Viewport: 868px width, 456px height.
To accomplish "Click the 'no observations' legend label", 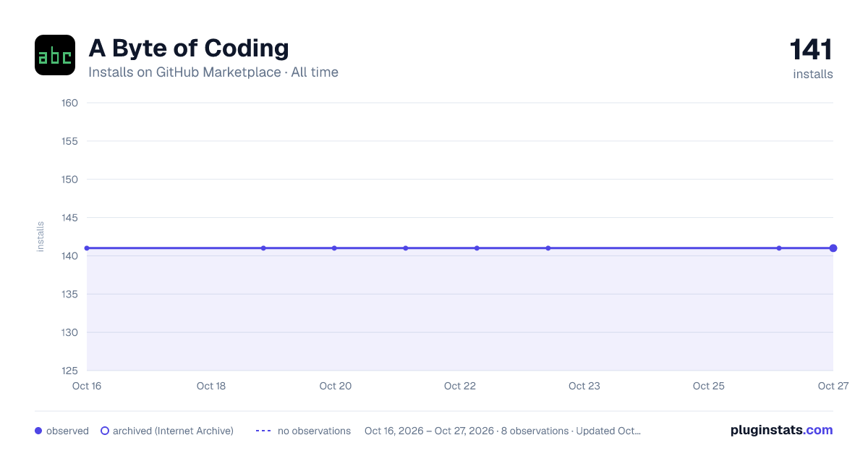I will pyautogui.click(x=314, y=431).
